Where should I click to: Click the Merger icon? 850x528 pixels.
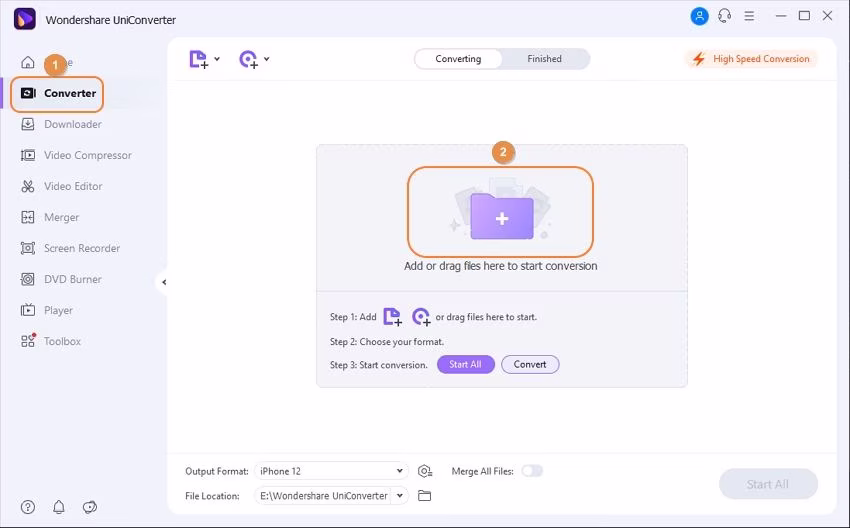click(28, 217)
